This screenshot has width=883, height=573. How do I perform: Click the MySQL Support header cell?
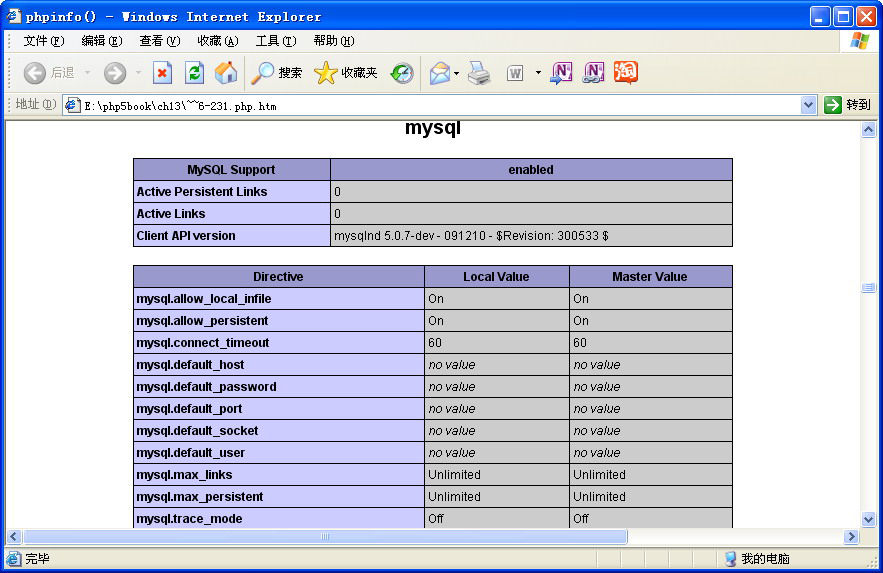coord(231,169)
